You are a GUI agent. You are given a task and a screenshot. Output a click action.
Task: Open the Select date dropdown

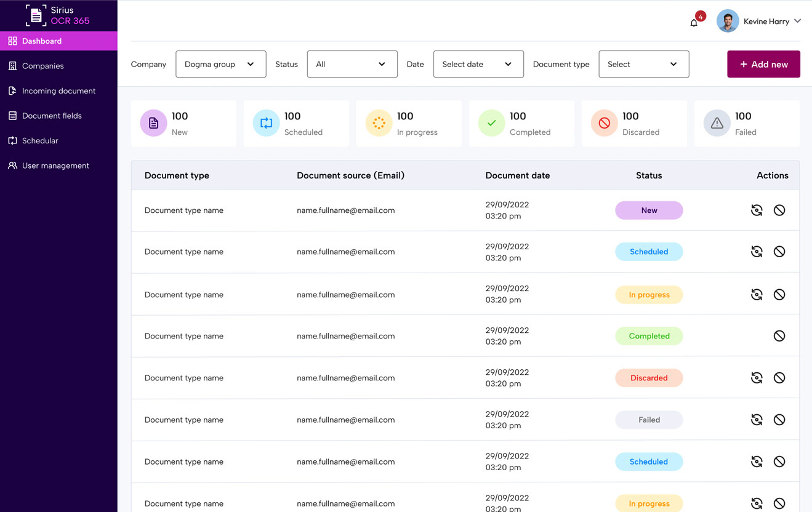[478, 64]
